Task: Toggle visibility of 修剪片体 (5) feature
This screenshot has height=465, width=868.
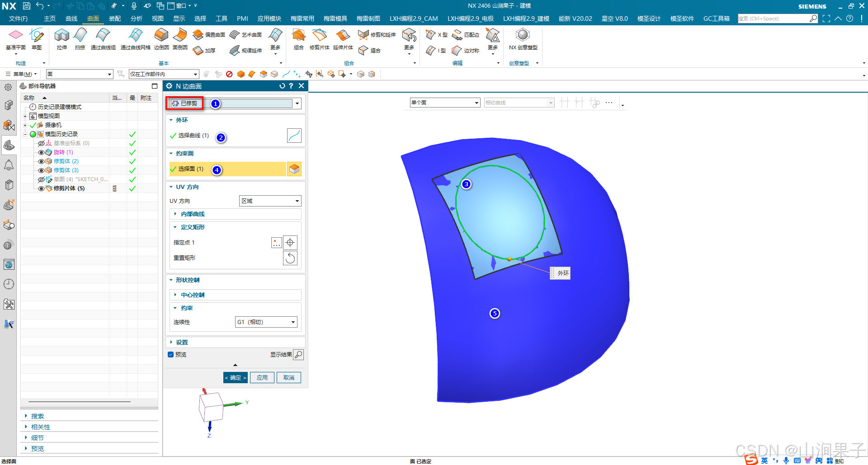Action: click(42, 188)
